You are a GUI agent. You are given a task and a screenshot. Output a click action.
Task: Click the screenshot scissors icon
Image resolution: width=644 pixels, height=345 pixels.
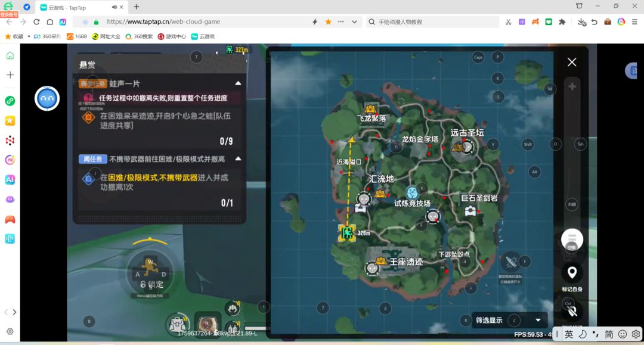click(509, 21)
